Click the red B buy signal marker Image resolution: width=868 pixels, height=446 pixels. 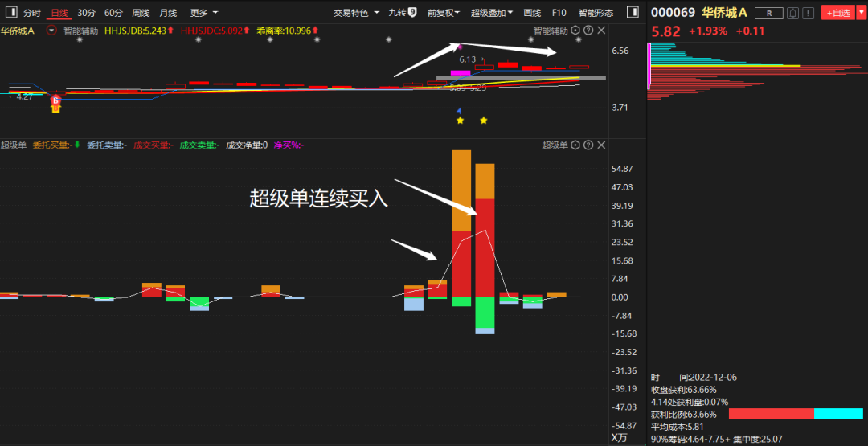[56, 100]
